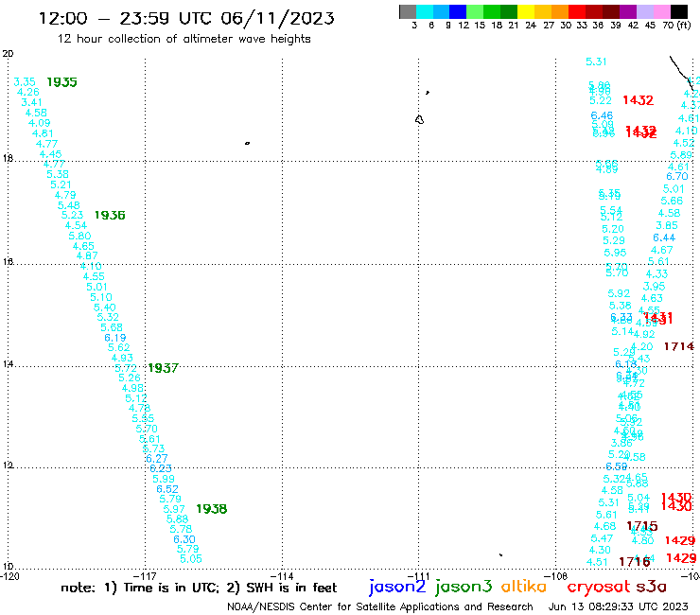Click the '12:00 – 23:59 UTC 06/11/2023' title
The height and width of the screenshot is (615, 700).
point(186,18)
